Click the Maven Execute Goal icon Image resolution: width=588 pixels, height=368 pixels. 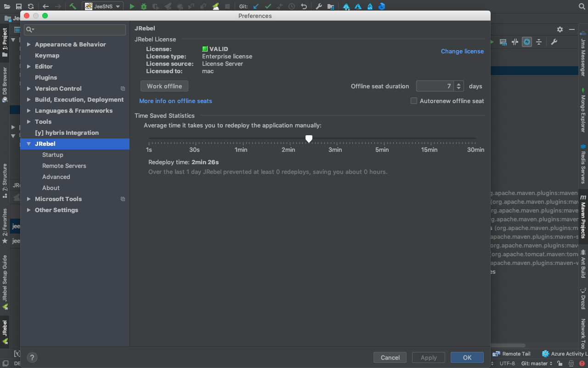coord(503,42)
